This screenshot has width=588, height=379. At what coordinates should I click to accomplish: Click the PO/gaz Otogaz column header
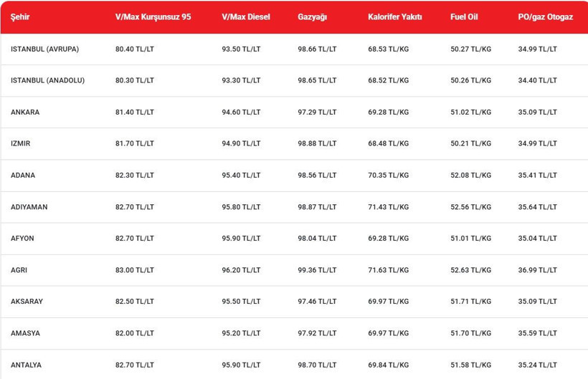click(546, 17)
